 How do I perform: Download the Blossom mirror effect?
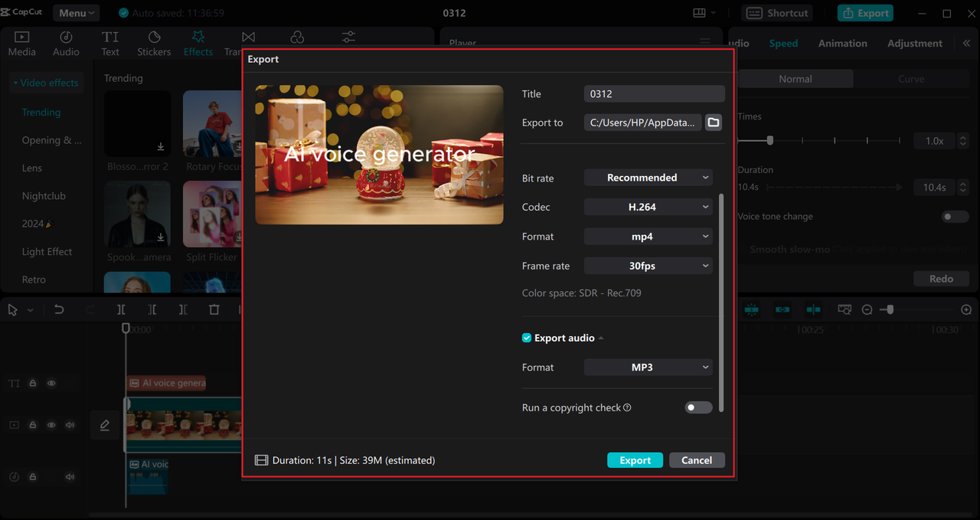pyautogui.click(x=161, y=146)
